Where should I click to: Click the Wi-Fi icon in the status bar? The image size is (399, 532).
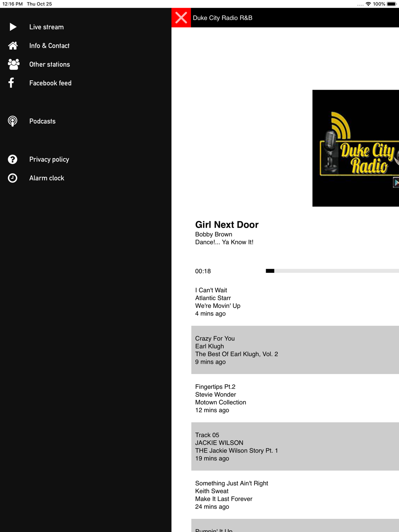tap(368, 4)
